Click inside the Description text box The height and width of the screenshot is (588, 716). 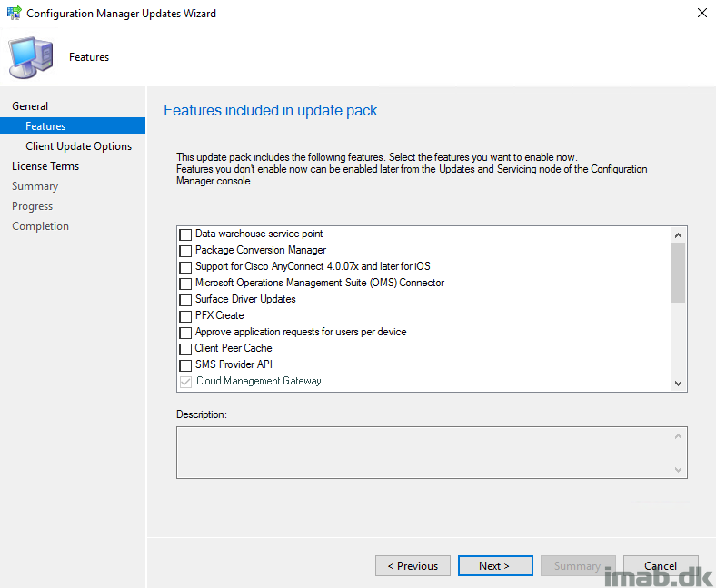pos(423,453)
